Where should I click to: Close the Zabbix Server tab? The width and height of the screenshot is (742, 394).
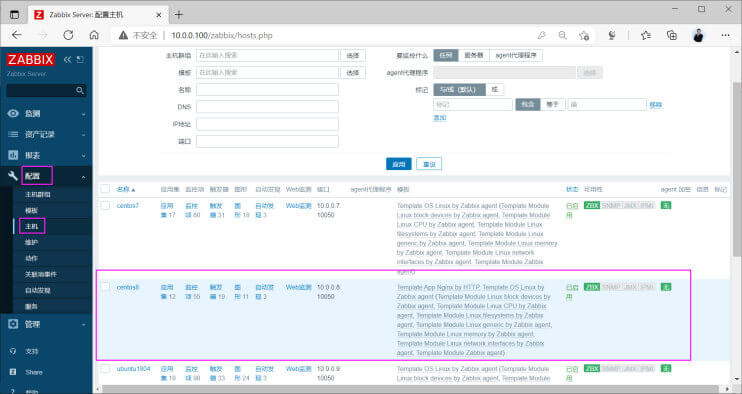coord(159,15)
